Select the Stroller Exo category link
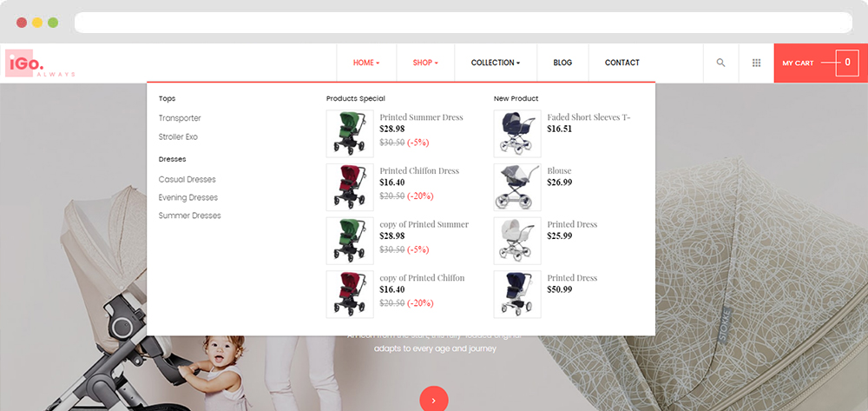The height and width of the screenshot is (411, 868). point(178,136)
